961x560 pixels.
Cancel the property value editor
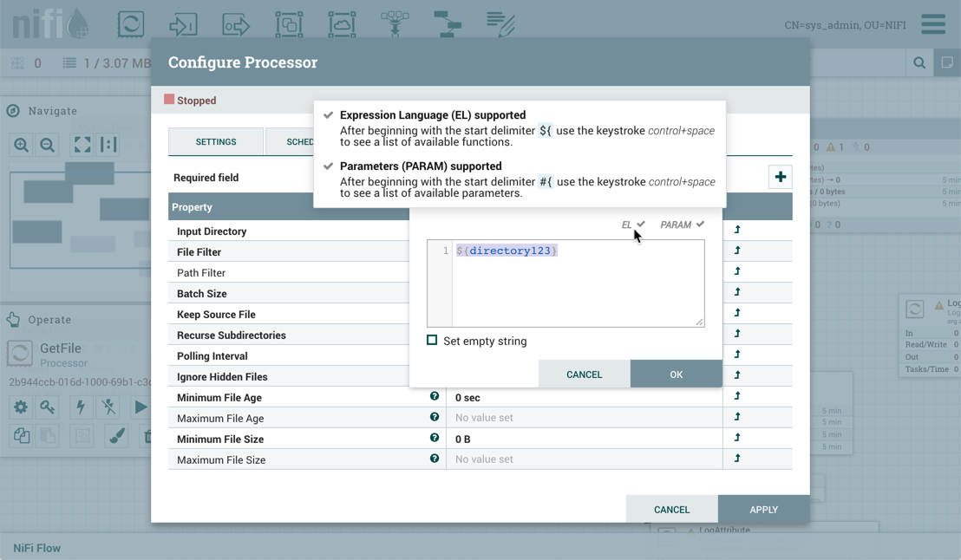tap(584, 374)
